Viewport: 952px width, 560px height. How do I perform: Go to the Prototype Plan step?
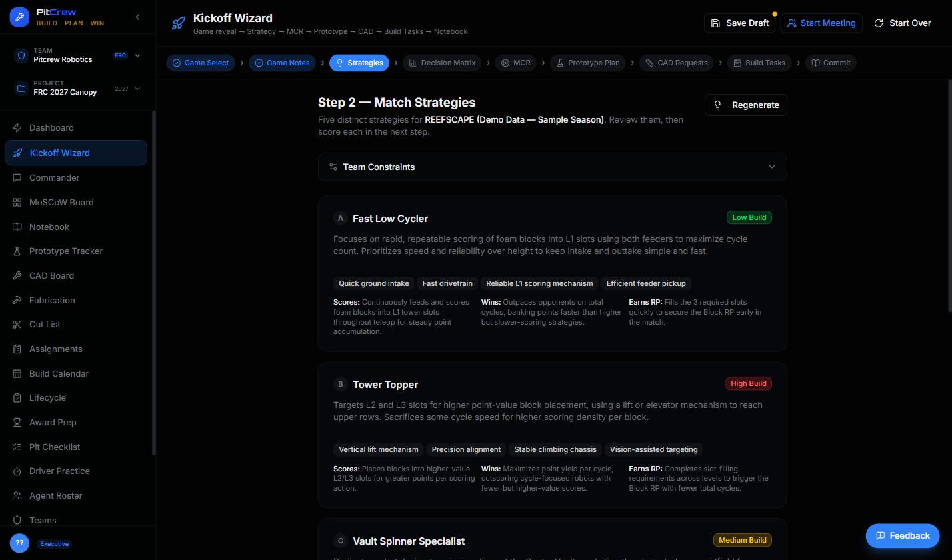pos(588,63)
